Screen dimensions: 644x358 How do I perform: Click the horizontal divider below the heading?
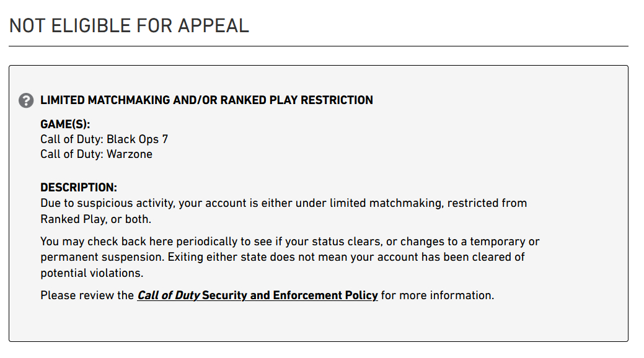click(x=319, y=46)
